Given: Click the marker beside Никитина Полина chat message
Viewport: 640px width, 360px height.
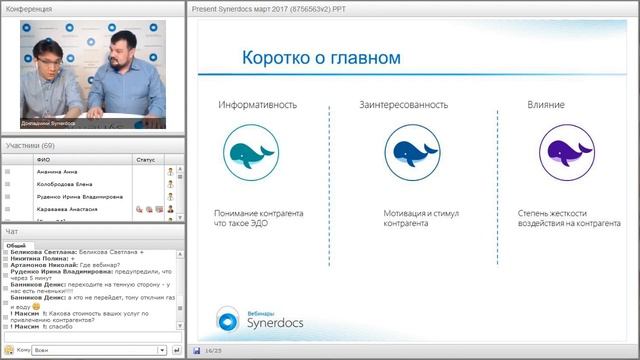Looking at the screenshot, I should pyautogui.click(x=6, y=259).
